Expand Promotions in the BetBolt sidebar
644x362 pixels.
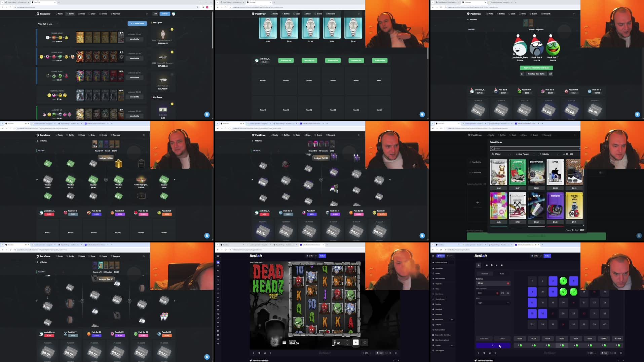point(452,319)
